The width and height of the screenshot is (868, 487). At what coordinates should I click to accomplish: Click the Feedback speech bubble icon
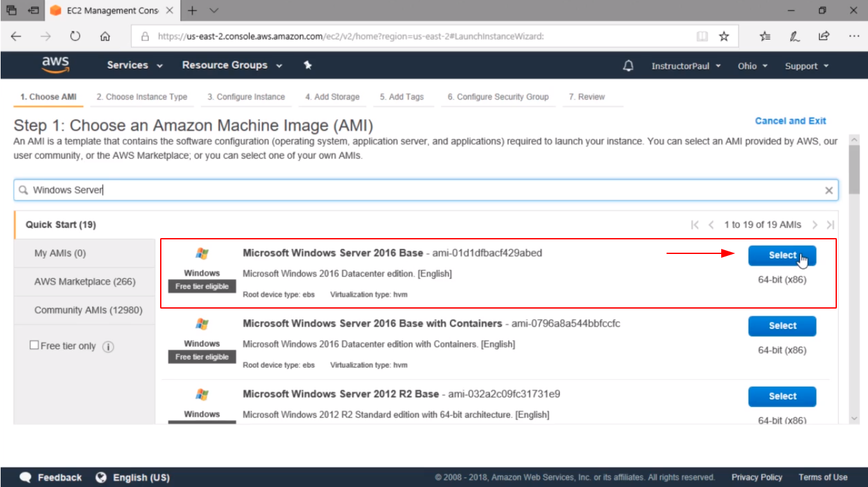pyautogui.click(x=26, y=477)
